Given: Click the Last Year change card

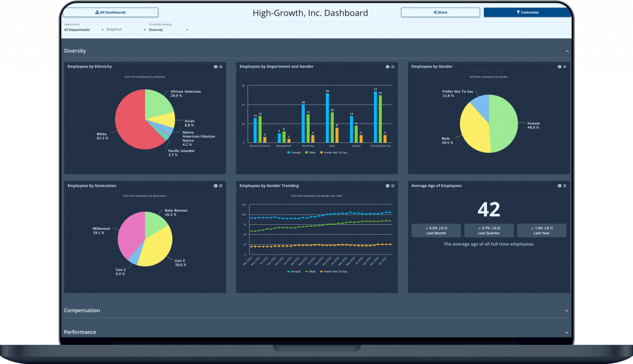Looking at the screenshot, I should pyautogui.click(x=542, y=231).
